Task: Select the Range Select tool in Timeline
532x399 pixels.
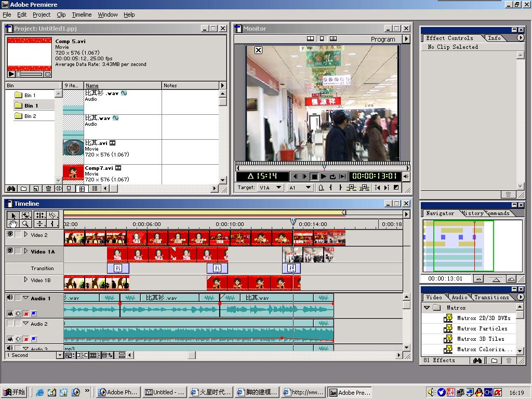Action: 26,216
